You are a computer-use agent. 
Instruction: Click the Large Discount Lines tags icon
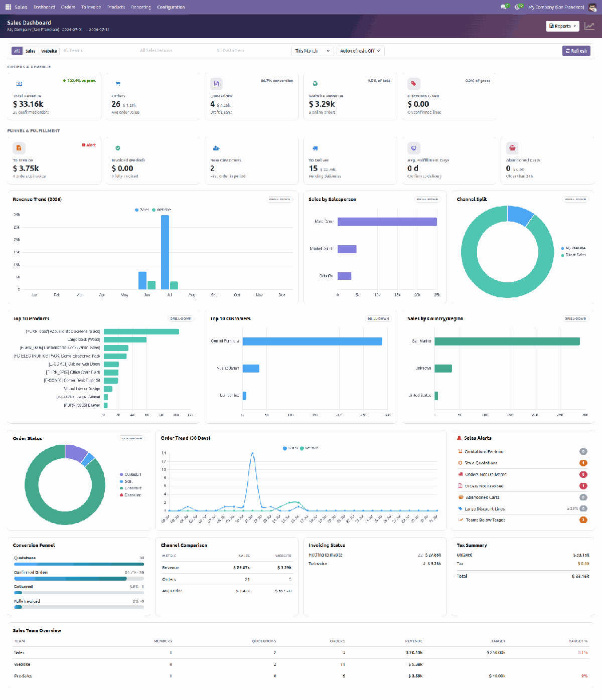(461, 508)
